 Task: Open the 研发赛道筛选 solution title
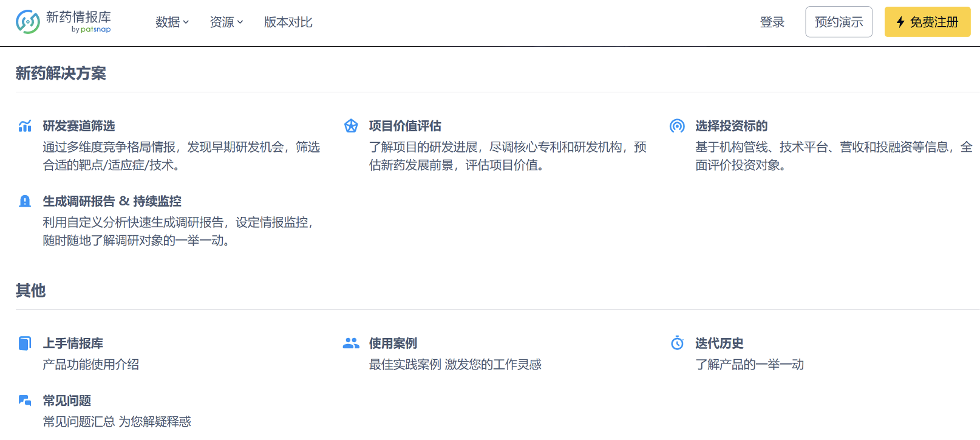click(x=79, y=126)
